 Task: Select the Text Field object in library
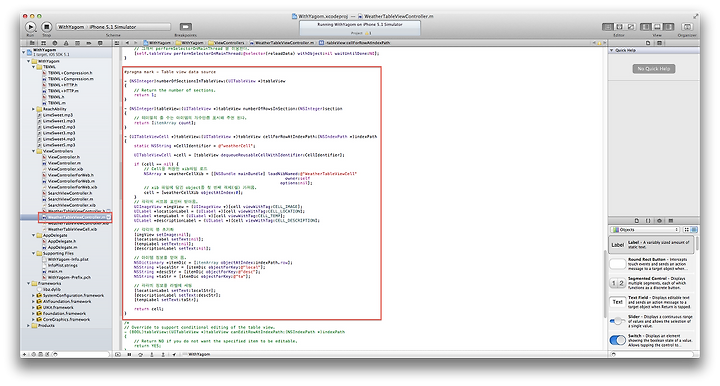tap(652, 302)
